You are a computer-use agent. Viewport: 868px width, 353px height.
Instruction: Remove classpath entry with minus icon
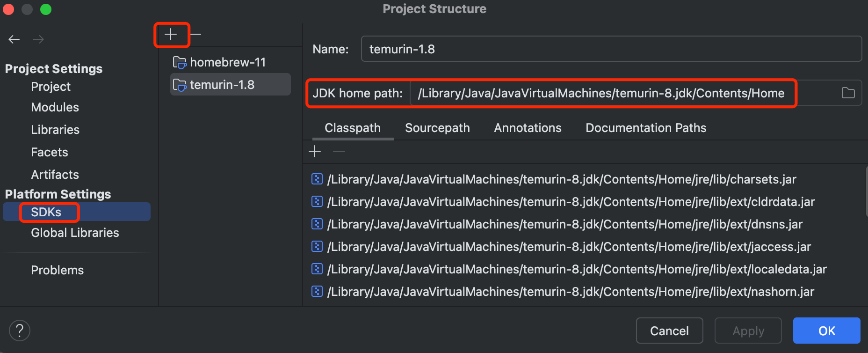point(339,151)
